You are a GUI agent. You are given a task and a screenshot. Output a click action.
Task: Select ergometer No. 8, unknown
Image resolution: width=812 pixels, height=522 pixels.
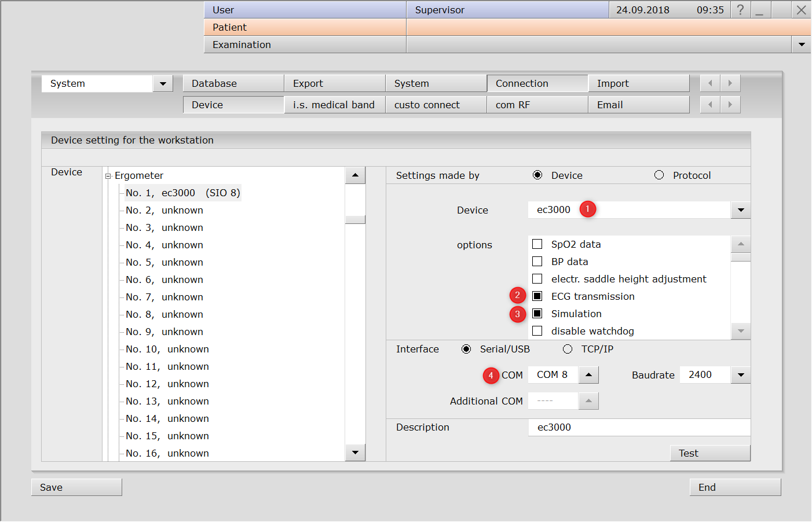click(164, 314)
